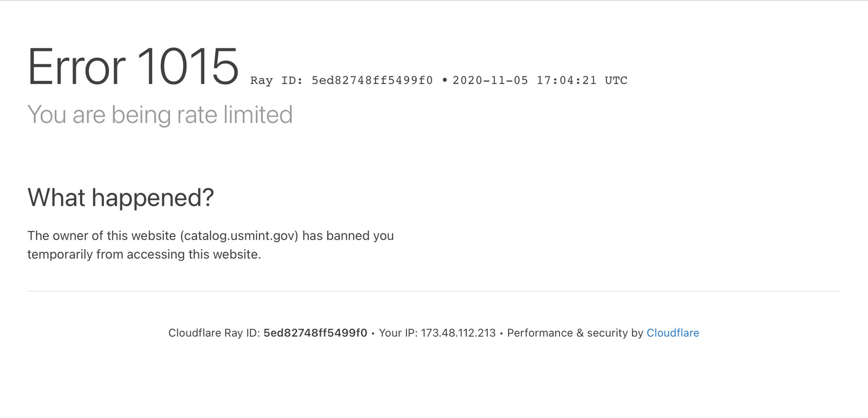Click the time 17:04:21 in the header
This screenshot has height=418, width=868.
566,81
